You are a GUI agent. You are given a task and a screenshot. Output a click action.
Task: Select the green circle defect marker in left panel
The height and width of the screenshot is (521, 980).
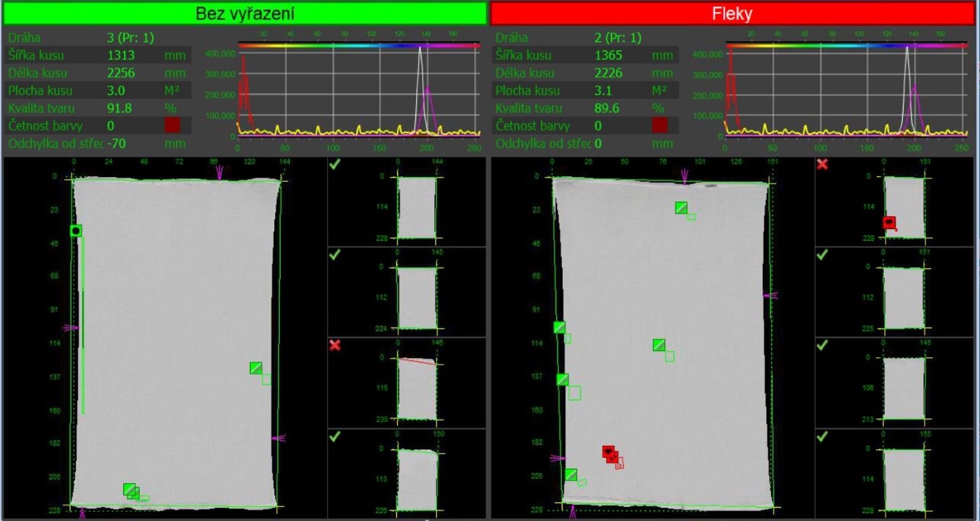[76, 230]
